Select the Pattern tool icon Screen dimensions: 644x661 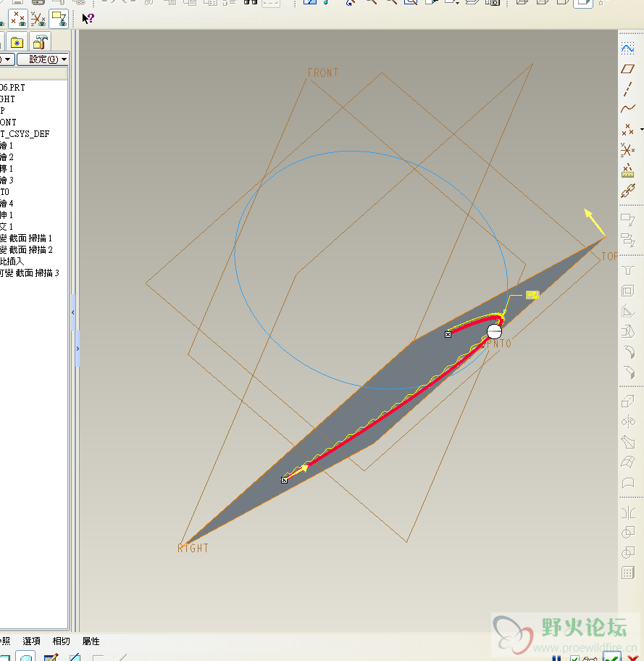[x=627, y=573]
